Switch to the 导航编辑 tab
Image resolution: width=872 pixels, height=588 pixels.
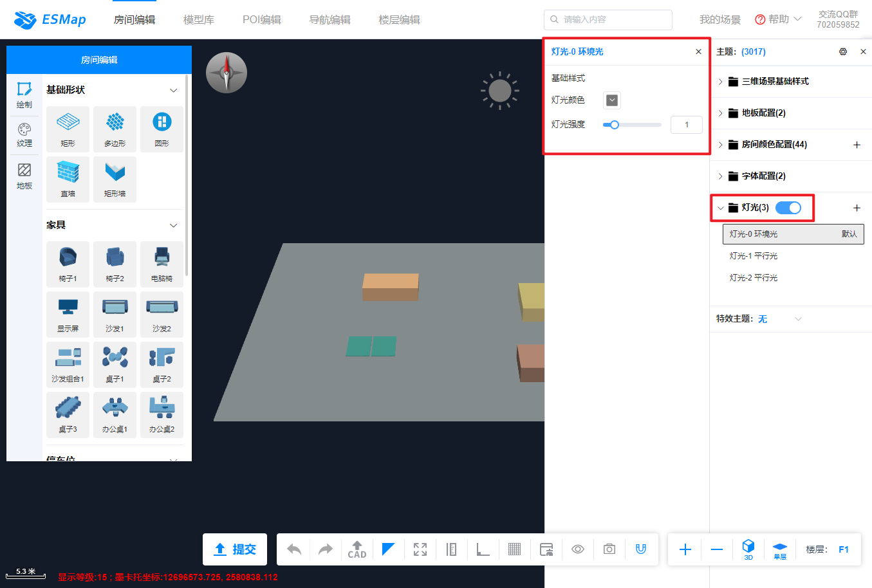pos(329,20)
